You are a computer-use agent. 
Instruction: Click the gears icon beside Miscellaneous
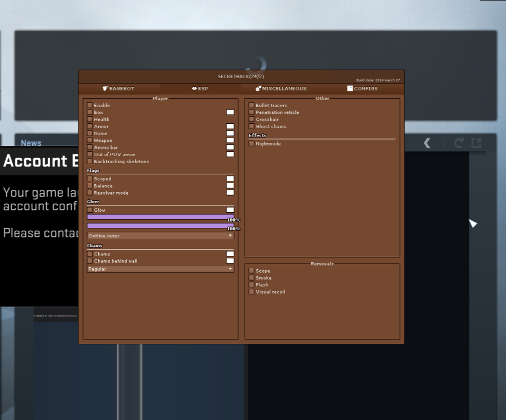point(258,89)
